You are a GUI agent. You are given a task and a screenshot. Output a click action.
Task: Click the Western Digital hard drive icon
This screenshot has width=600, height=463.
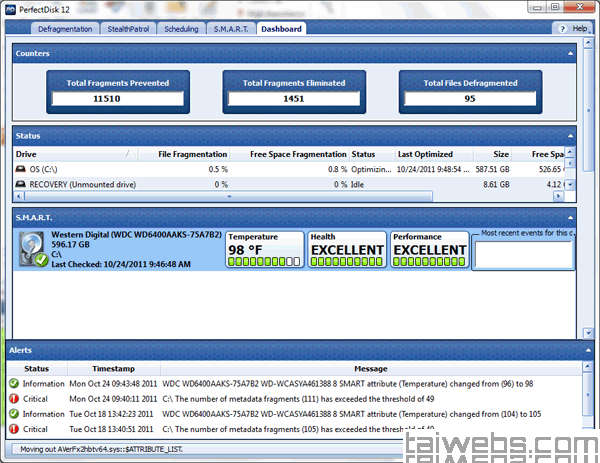33,248
